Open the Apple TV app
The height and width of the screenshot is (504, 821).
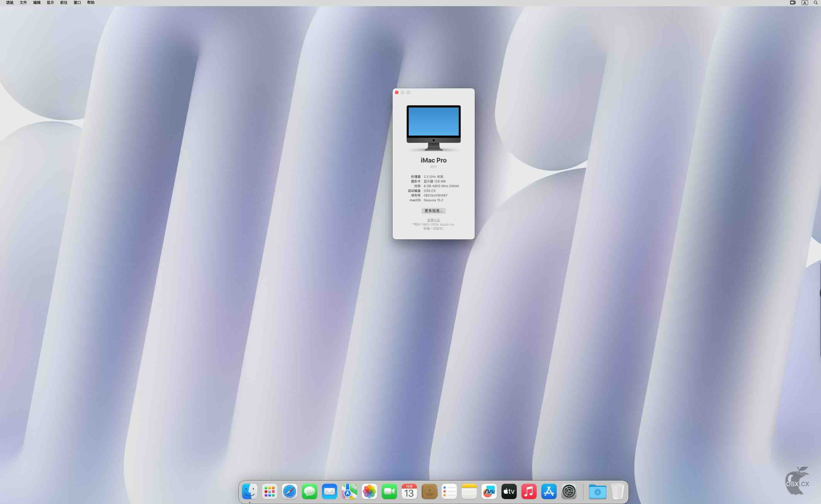pyautogui.click(x=509, y=491)
